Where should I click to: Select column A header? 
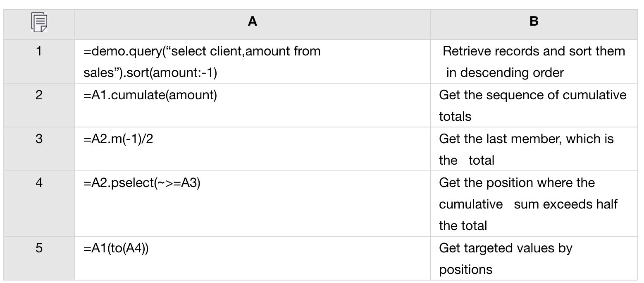click(x=252, y=22)
